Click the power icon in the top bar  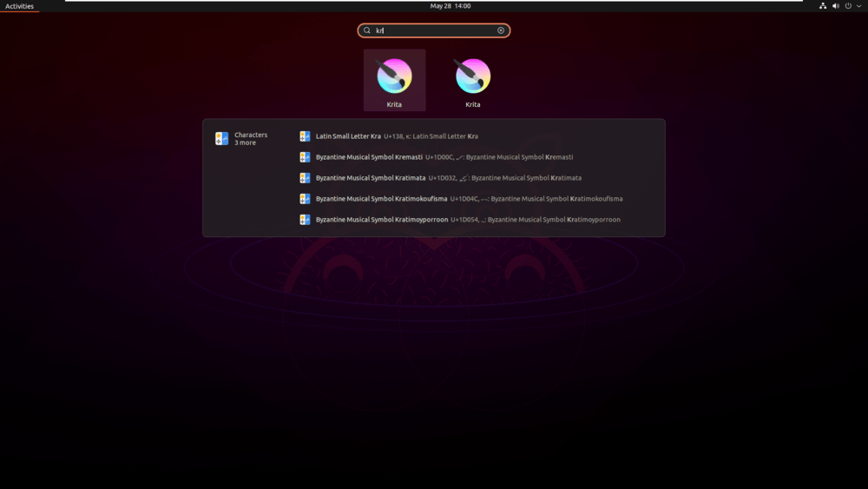pos(848,6)
